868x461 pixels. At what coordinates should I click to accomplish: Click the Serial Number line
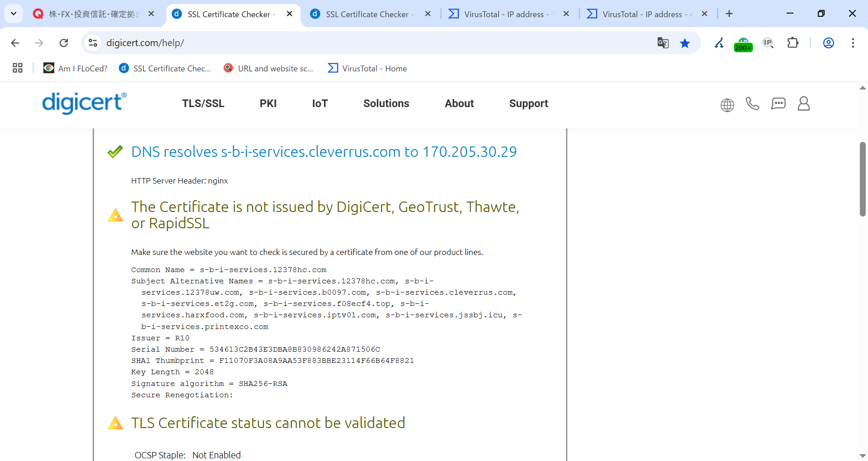tap(256, 349)
